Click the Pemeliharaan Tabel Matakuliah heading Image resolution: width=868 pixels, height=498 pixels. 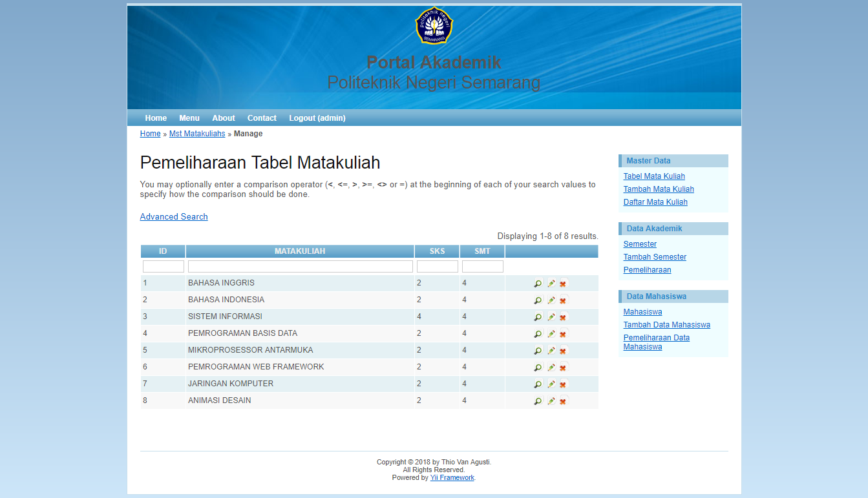pos(260,162)
